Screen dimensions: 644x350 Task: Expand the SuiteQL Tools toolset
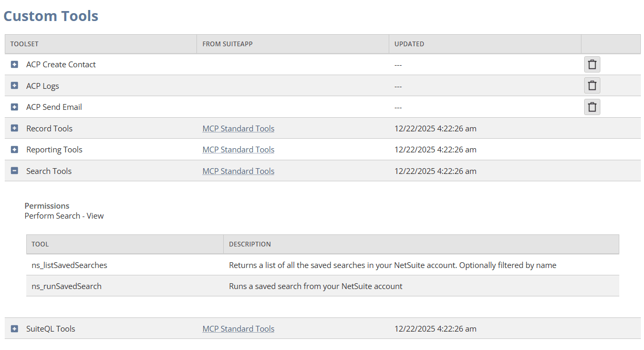[x=14, y=328]
